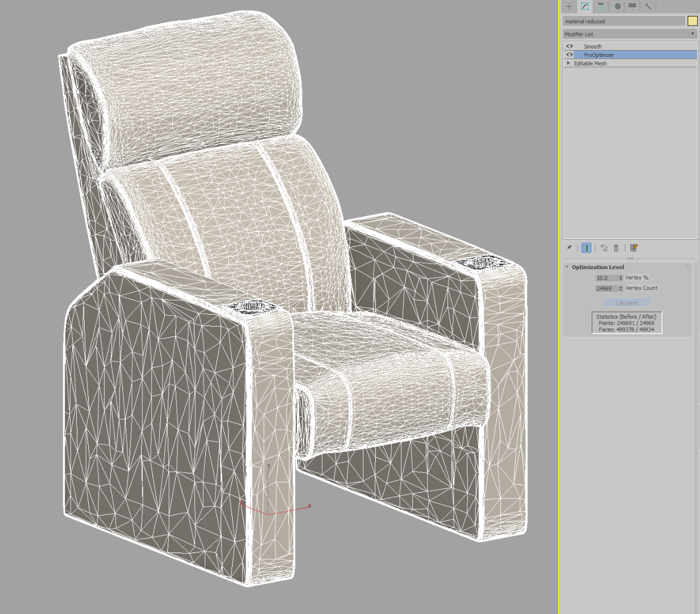Click the trash icon to remove modifier
The image size is (700, 614).
pyautogui.click(x=616, y=248)
